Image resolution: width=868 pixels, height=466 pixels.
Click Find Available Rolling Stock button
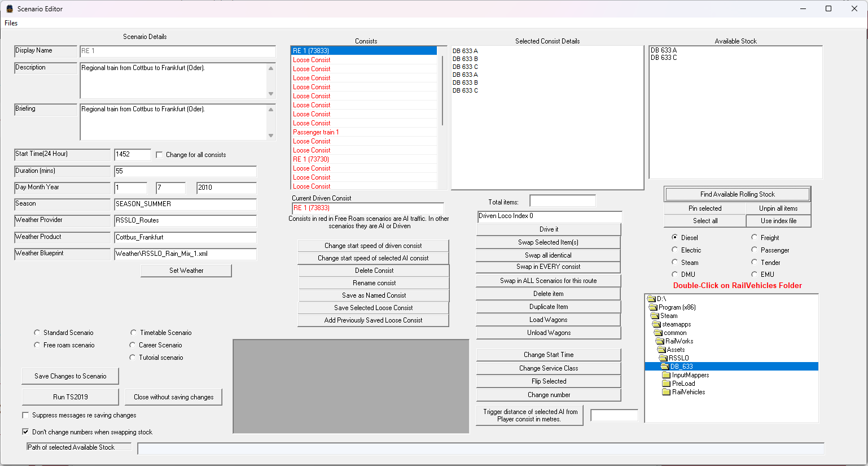click(737, 194)
